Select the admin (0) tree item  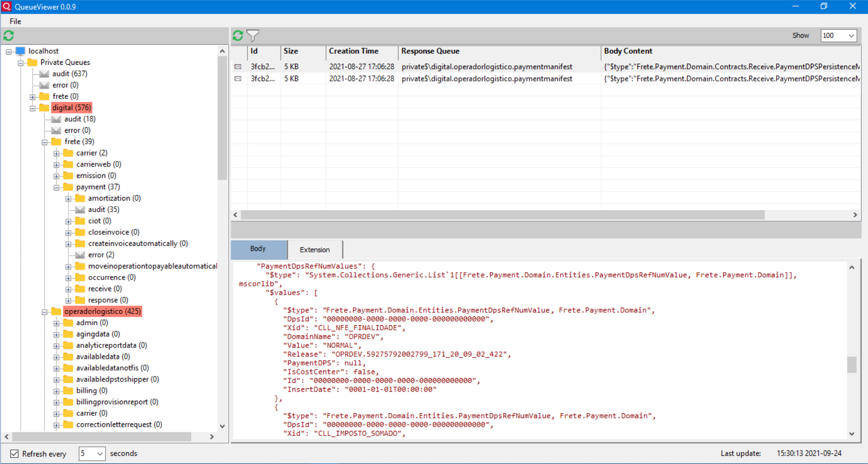92,323
